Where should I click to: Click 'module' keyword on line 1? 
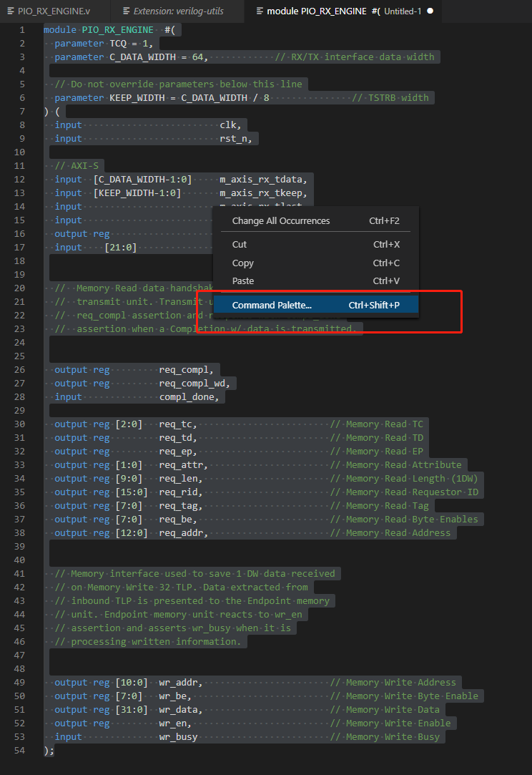pyautogui.click(x=60, y=30)
